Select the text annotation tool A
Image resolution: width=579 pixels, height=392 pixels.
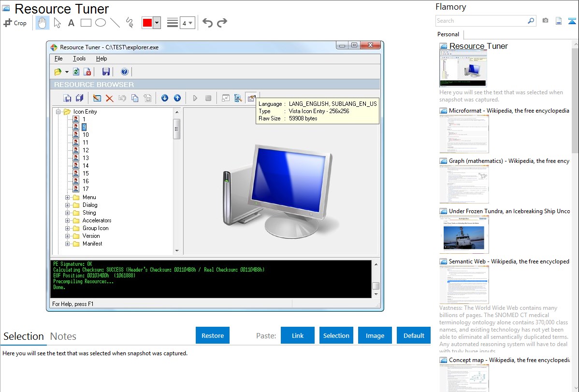click(71, 23)
